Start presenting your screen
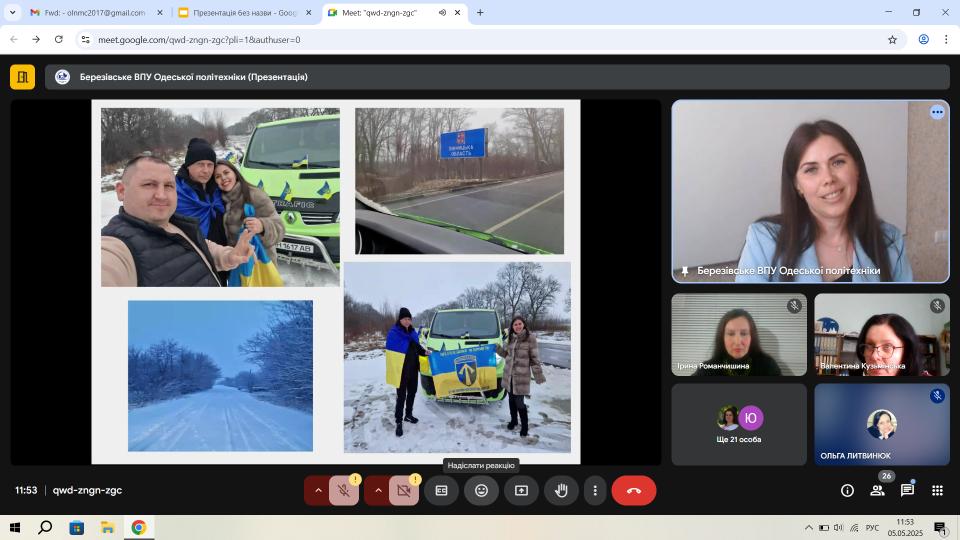 tap(521, 491)
